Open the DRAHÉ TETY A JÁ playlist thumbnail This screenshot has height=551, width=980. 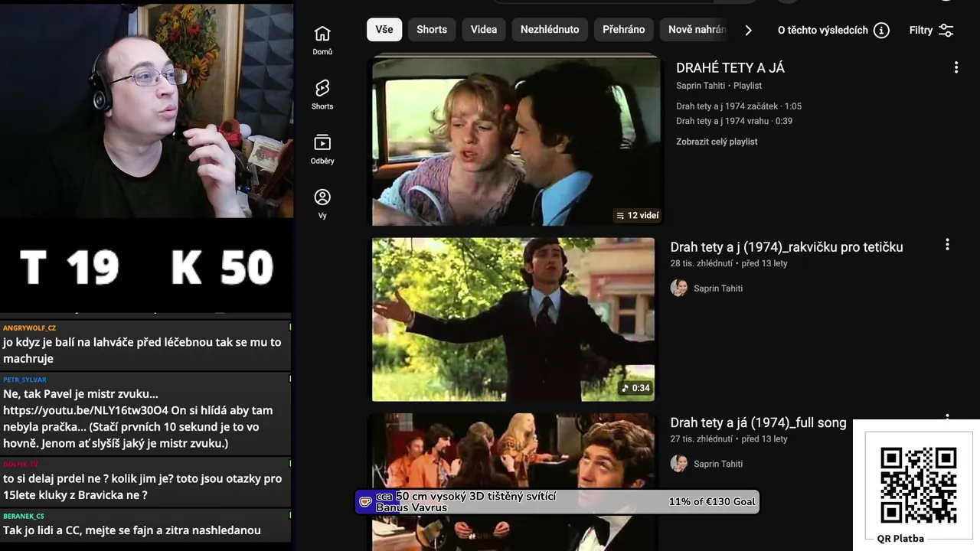[x=517, y=140]
